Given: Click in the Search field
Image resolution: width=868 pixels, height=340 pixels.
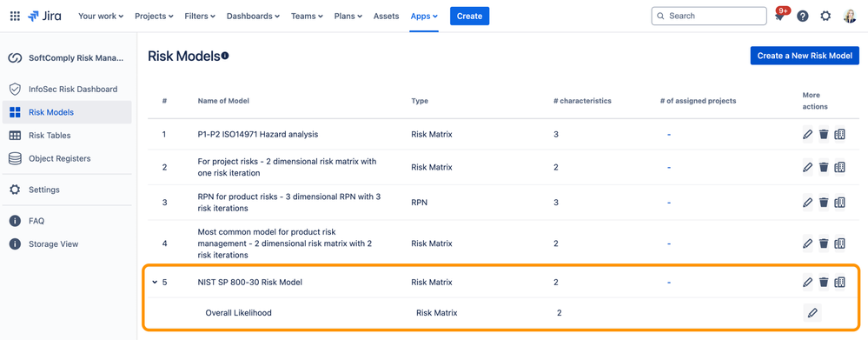Looking at the screenshot, I should tap(709, 16).
